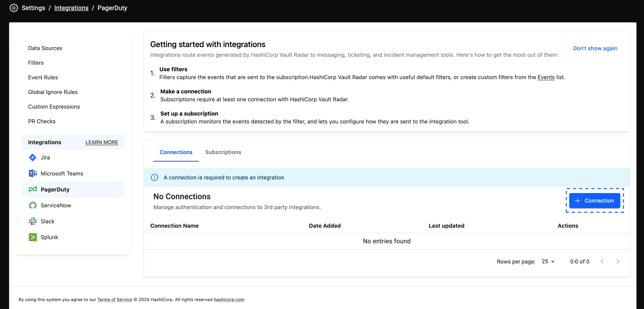644x309 pixels.
Task: Select Global Ignore Rules from sidebar
Action: [x=53, y=92]
